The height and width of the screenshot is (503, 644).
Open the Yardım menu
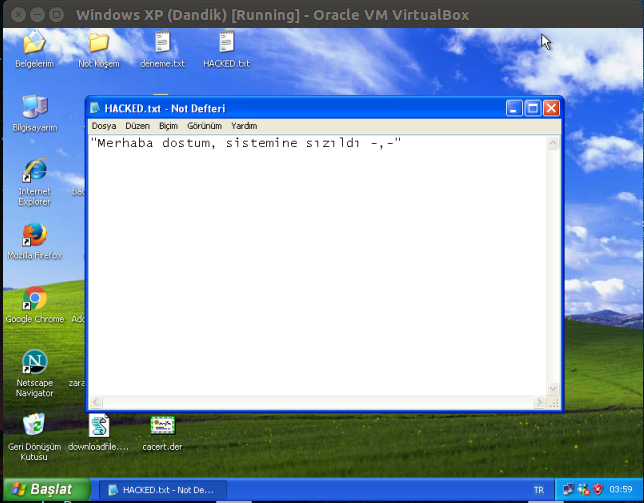pyautogui.click(x=244, y=126)
